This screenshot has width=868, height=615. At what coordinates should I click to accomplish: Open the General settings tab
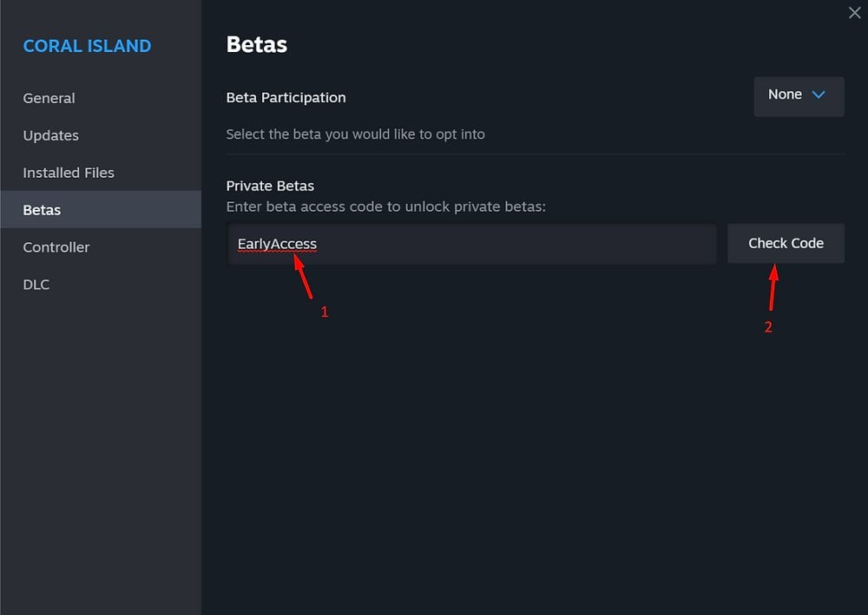(49, 98)
